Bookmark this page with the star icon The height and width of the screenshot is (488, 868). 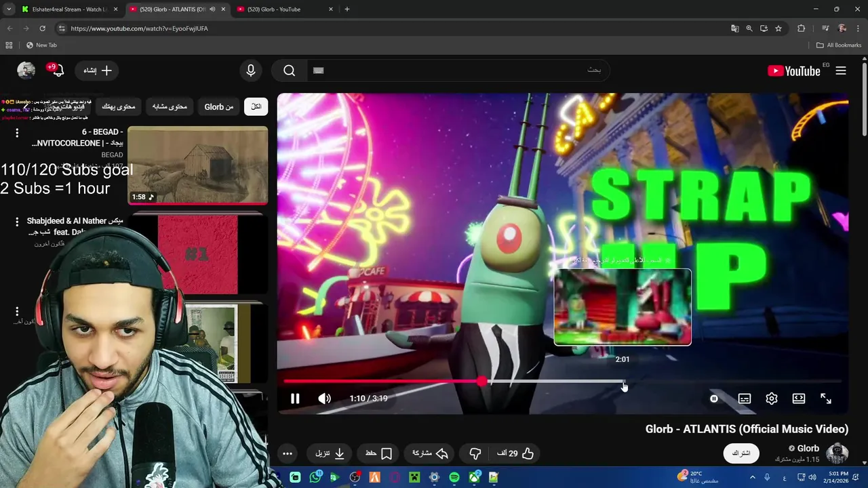(x=778, y=28)
